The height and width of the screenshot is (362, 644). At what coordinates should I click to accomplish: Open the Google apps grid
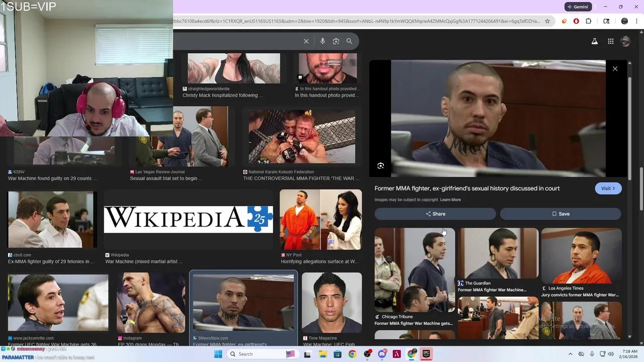coord(610,41)
